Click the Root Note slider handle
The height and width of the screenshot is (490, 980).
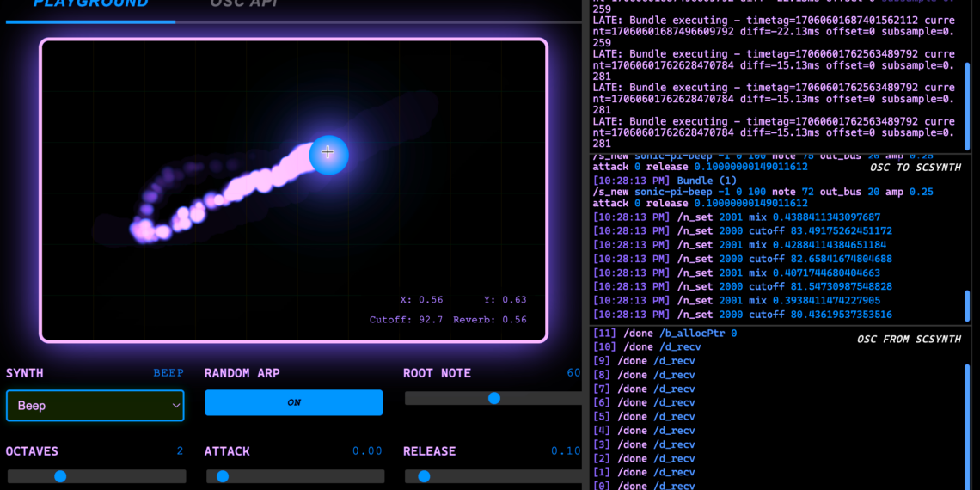(493, 398)
